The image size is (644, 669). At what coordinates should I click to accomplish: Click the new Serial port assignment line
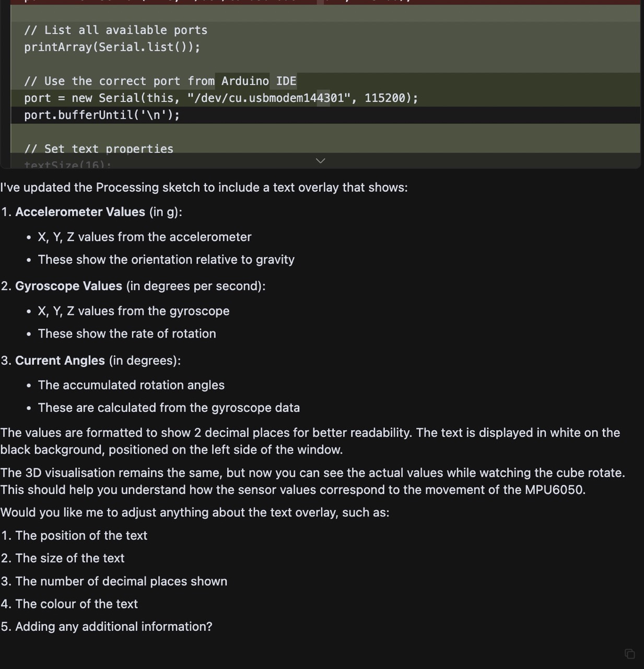click(221, 98)
